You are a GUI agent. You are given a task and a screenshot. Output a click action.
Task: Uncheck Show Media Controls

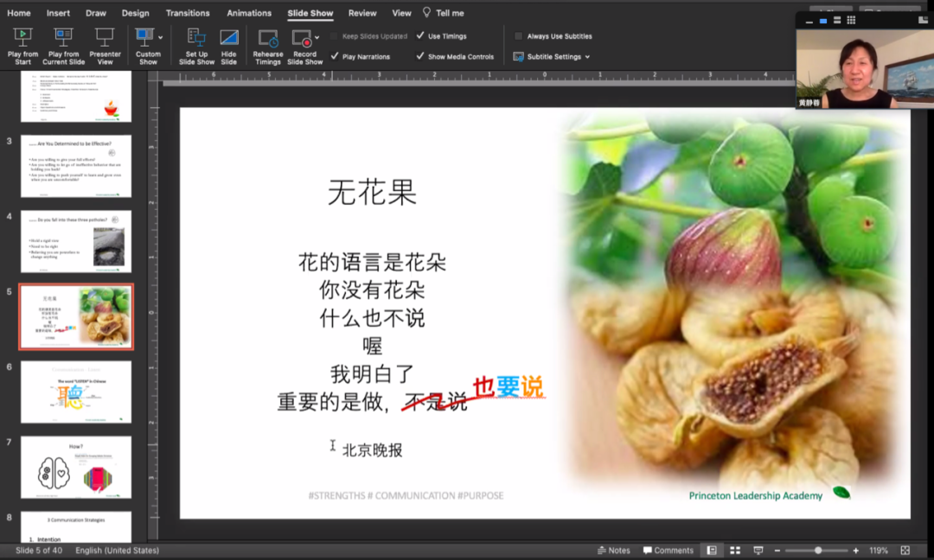[x=420, y=56]
